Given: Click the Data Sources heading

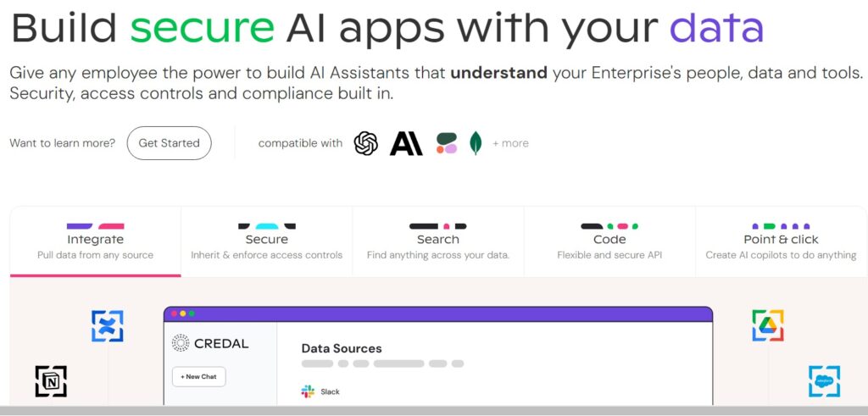Looking at the screenshot, I should 342,348.
